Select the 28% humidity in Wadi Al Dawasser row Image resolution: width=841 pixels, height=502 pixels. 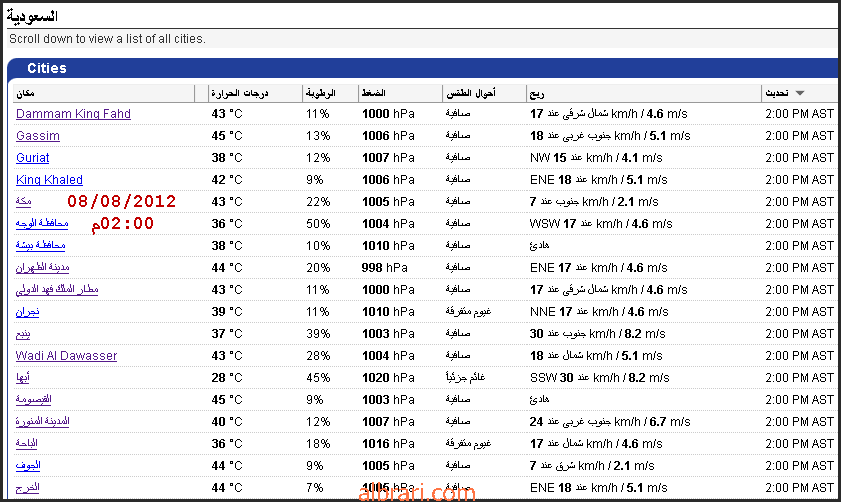[x=318, y=356]
